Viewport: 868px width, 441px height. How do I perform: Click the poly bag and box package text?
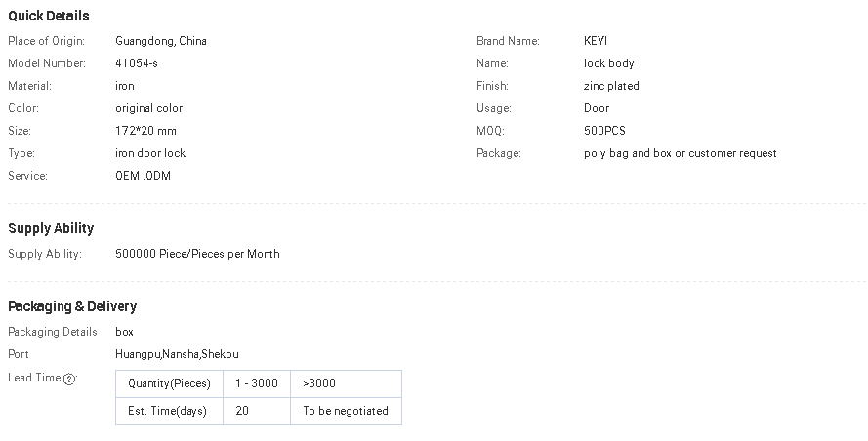coord(680,153)
